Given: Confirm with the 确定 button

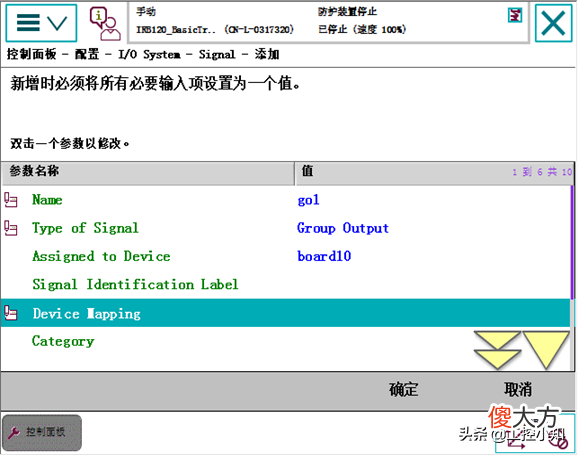Looking at the screenshot, I should click(403, 390).
